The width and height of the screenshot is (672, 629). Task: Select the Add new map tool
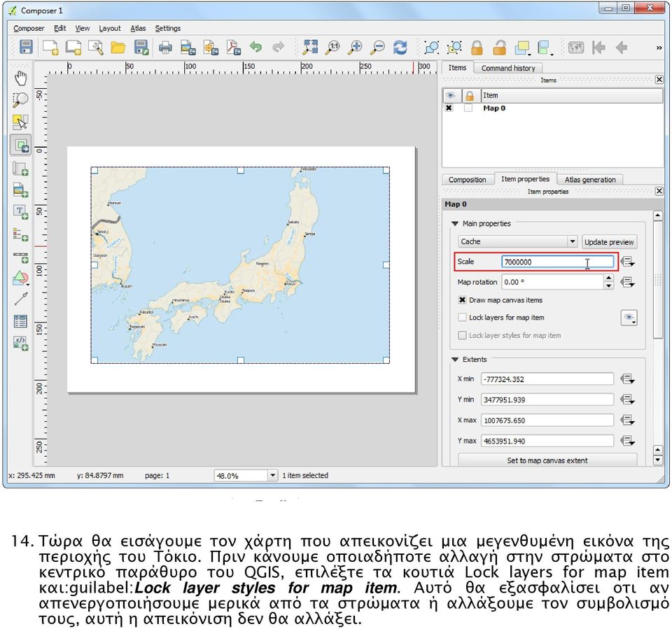(20, 169)
